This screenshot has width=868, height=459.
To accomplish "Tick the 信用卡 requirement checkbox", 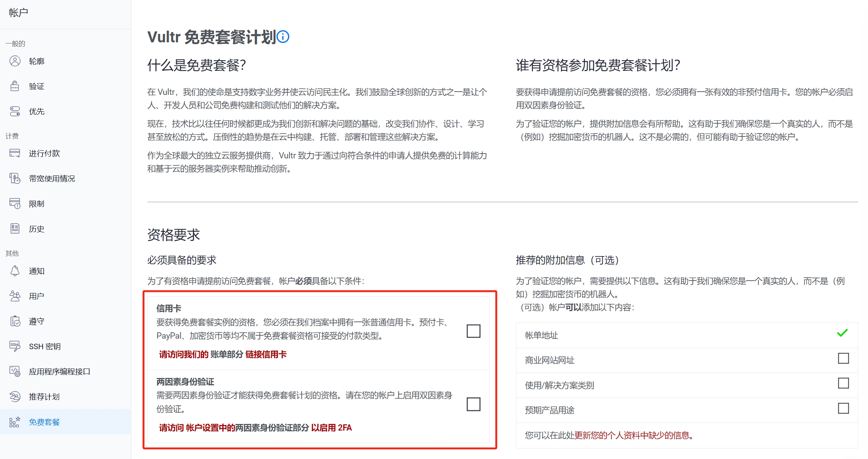I will coord(474,331).
